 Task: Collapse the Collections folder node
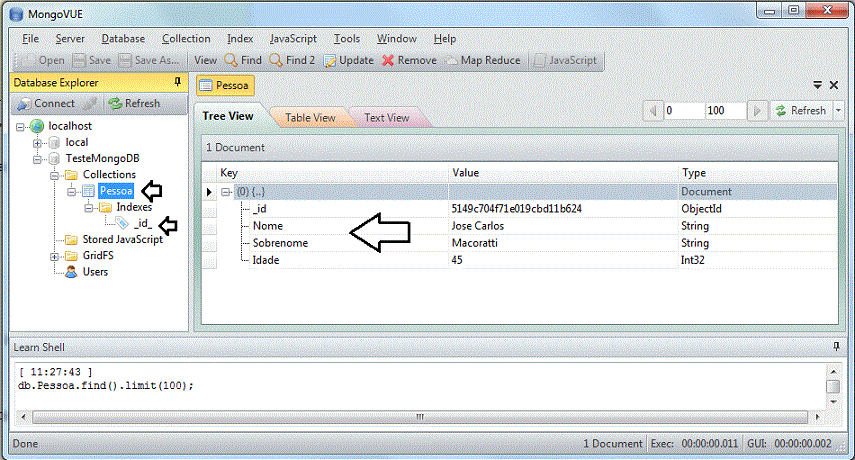coord(55,175)
